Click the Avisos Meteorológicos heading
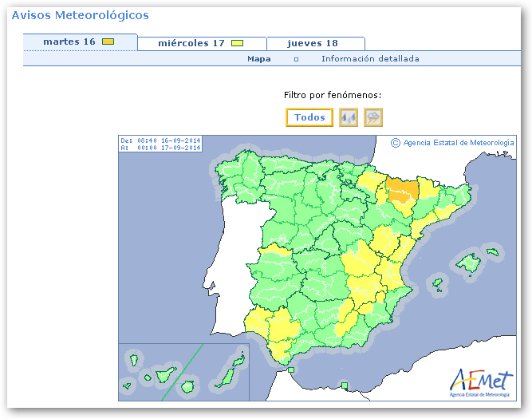This screenshot has width=532, height=419. [x=80, y=15]
